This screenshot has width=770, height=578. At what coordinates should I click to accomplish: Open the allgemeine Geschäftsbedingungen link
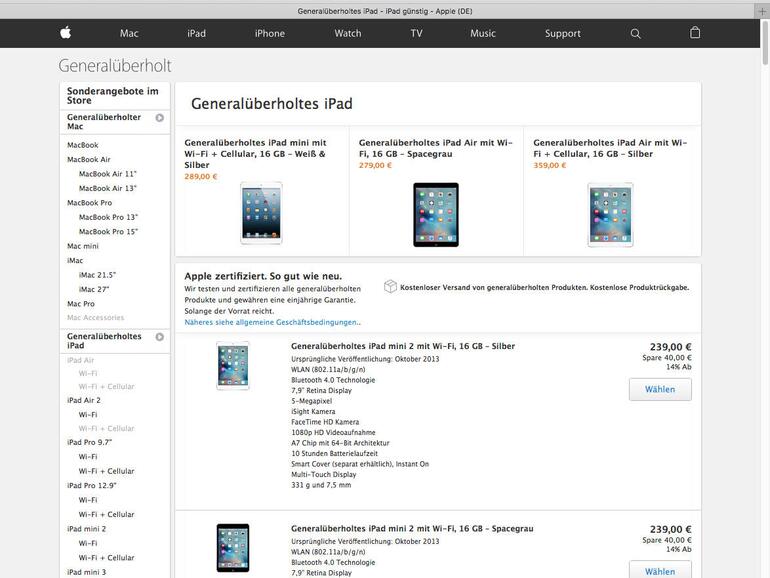pos(271,322)
